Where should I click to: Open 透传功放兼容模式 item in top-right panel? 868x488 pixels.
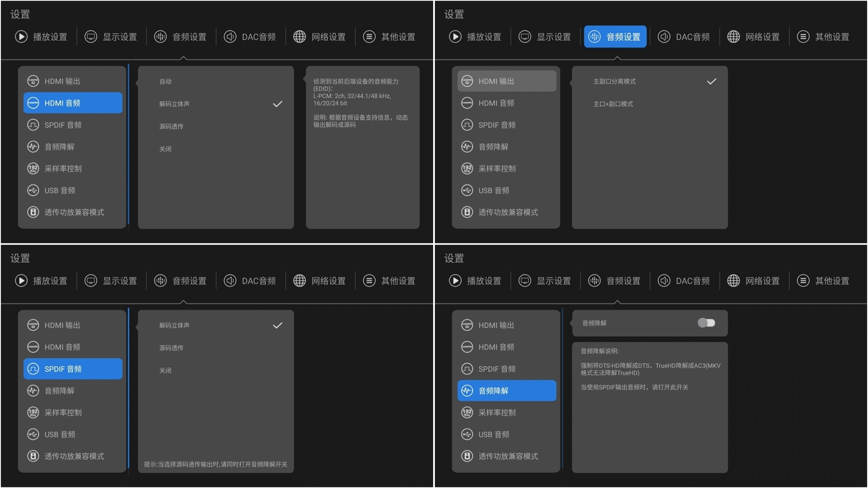click(507, 212)
